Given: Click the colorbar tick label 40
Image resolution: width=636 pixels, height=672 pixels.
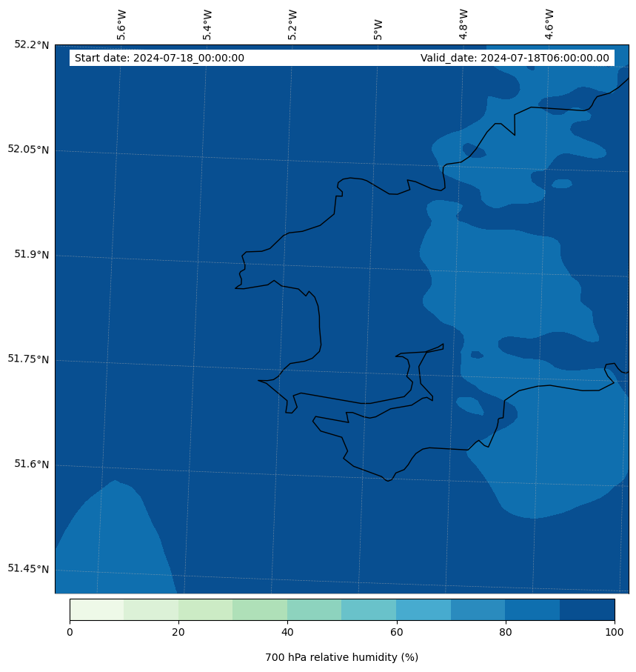Looking at the screenshot, I should coord(287,632).
